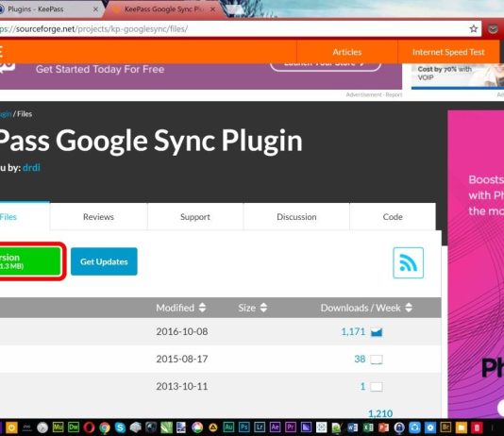Click the 2013-10-11 modified date
This screenshot has width=504, height=436.
pyautogui.click(x=182, y=386)
